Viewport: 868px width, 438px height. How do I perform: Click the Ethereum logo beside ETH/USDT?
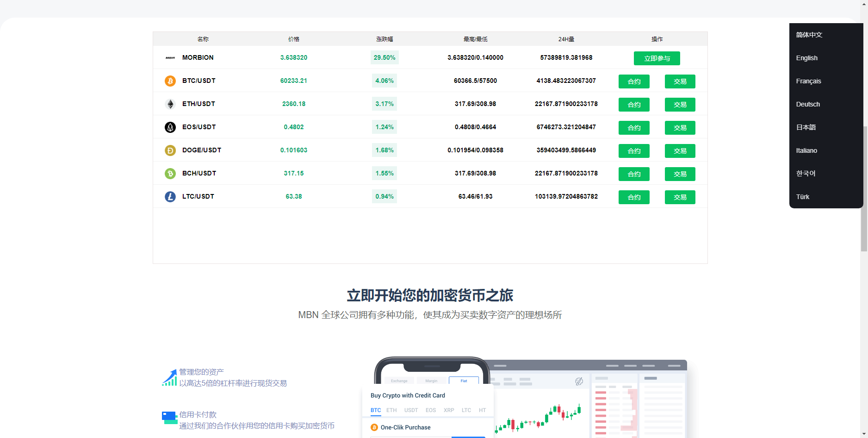170,104
